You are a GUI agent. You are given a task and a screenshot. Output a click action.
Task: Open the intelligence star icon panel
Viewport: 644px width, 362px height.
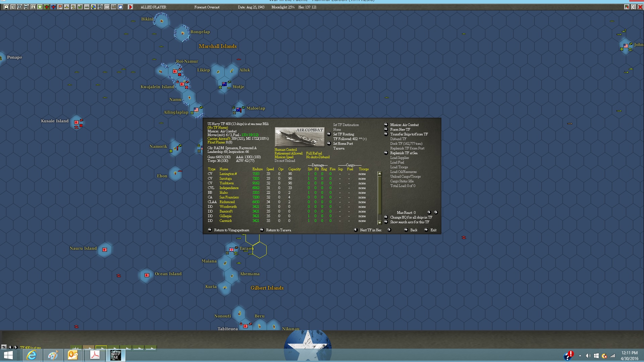click(40, 7)
